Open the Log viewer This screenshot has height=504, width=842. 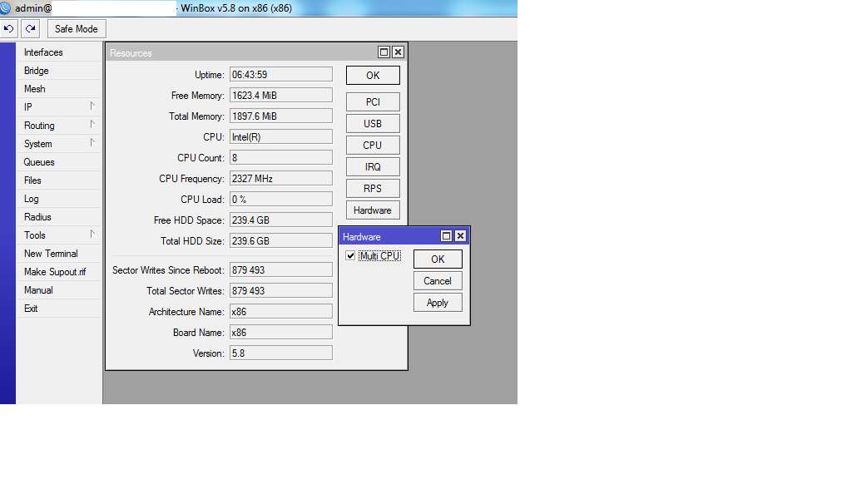pos(31,198)
